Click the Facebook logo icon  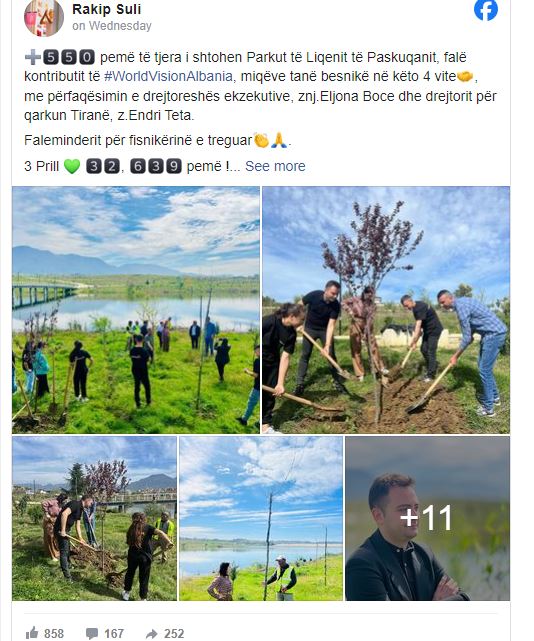[x=486, y=10]
